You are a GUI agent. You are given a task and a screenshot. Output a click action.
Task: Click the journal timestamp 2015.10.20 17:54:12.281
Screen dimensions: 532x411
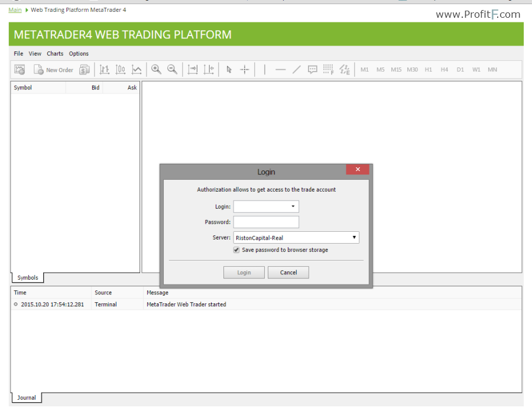coord(52,305)
